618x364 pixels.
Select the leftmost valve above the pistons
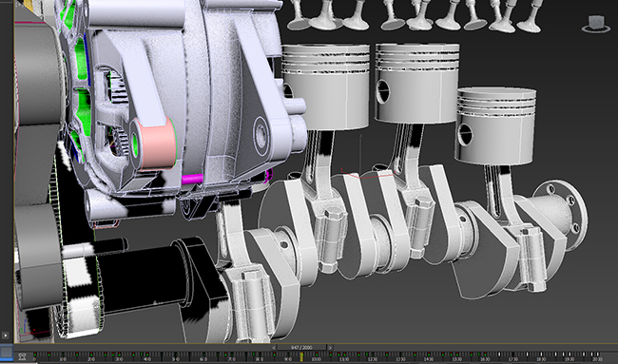pos(298,16)
